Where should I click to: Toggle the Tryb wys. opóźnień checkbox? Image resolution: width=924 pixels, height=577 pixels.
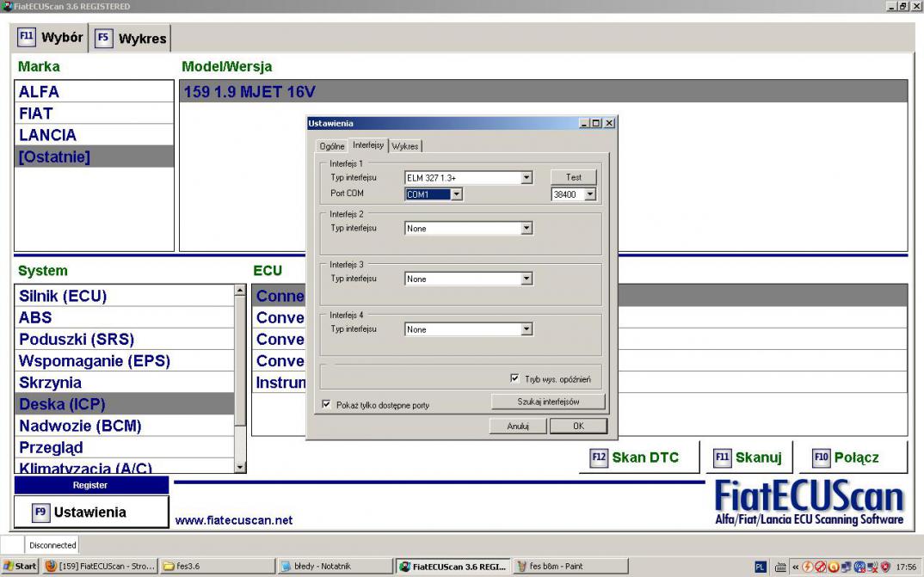coord(515,378)
